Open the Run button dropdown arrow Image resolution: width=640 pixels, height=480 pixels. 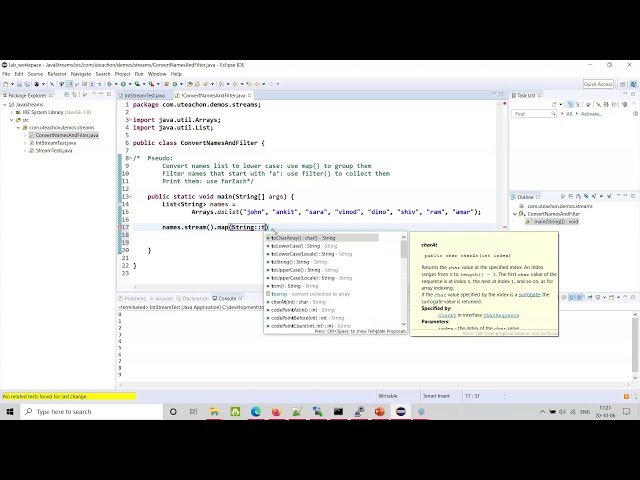(x=130, y=84)
